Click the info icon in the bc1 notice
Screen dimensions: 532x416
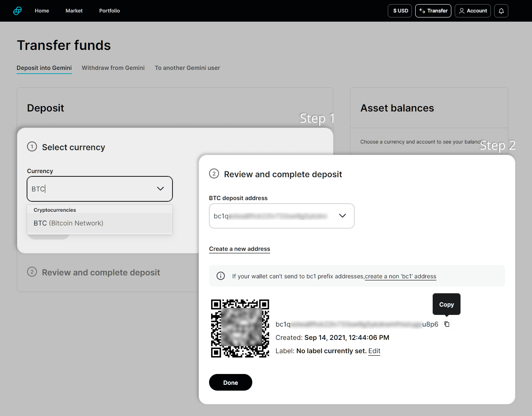(x=221, y=276)
